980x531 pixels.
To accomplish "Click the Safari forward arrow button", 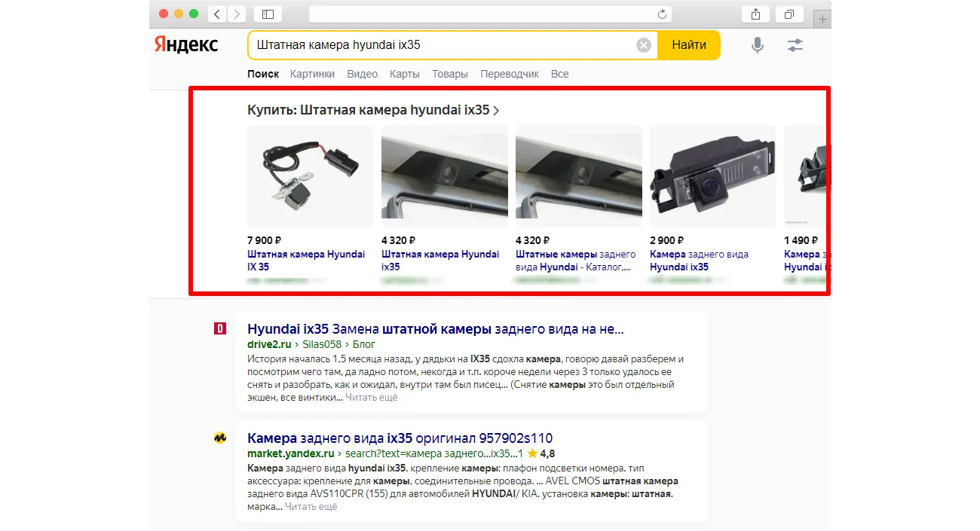I will pos(237,14).
